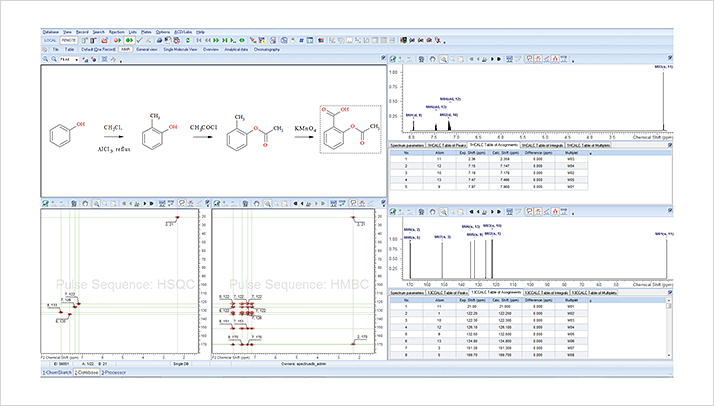
Task: Click rotate/reset icon in 13C spectrum toolbar
Action: tap(433, 212)
